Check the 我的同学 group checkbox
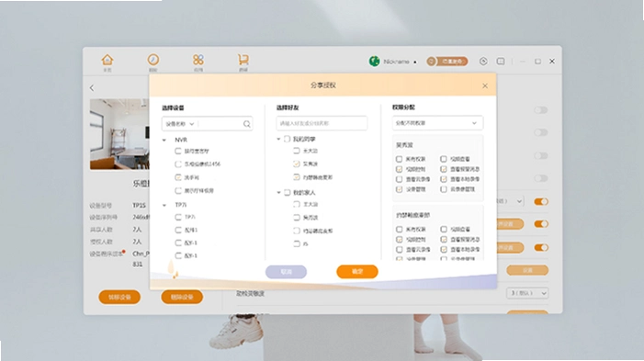The width and height of the screenshot is (644, 361). click(287, 139)
